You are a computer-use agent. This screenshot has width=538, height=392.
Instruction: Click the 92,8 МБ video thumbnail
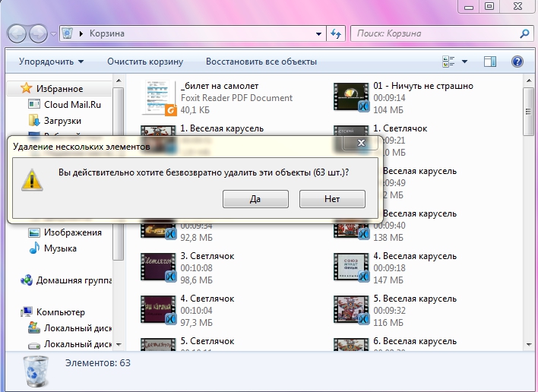[x=158, y=231]
